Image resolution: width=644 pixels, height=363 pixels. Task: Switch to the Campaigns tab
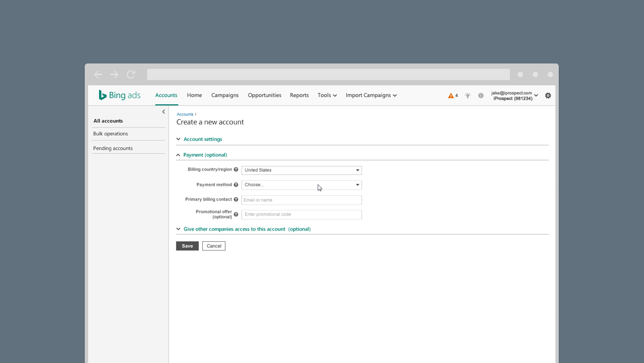coord(225,95)
